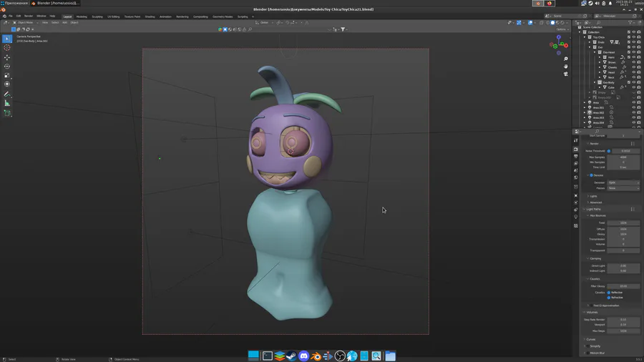The width and height of the screenshot is (644, 362).
Task: Click the Filter Glossy value field
Action: pyautogui.click(x=623, y=286)
